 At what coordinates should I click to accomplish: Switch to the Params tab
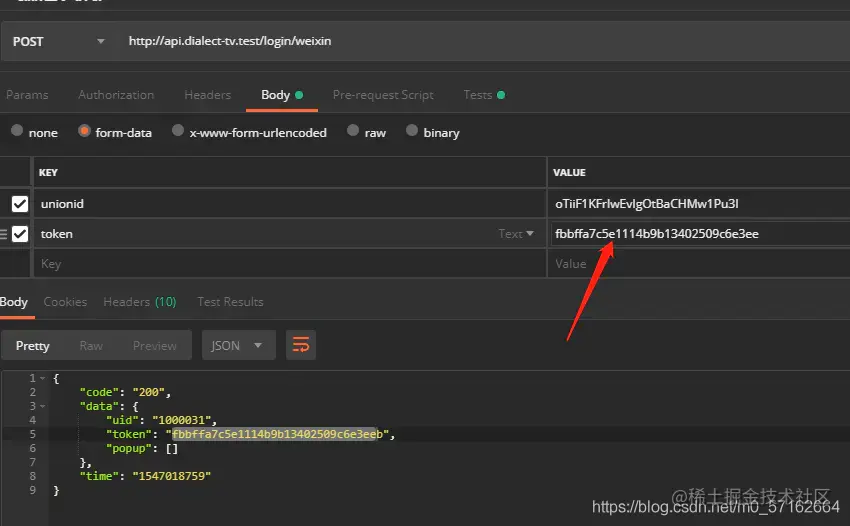point(27,95)
